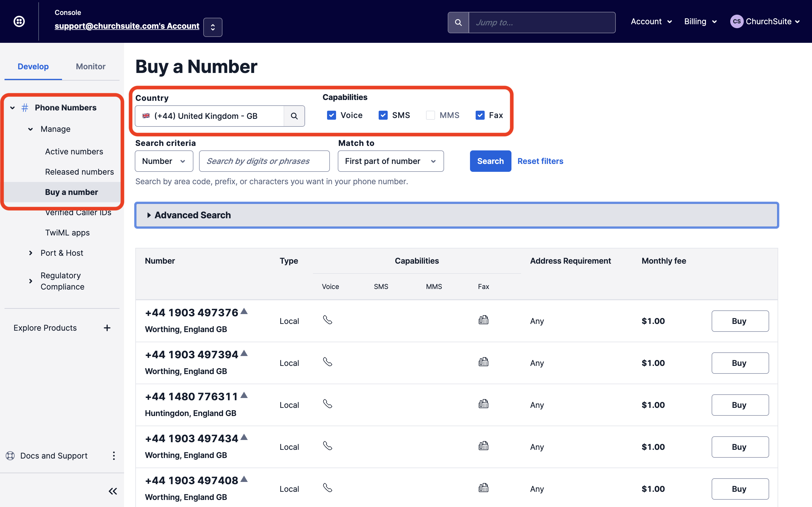Expand the Advanced Search section
This screenshot has width=812, height=507.
[193, 215]
